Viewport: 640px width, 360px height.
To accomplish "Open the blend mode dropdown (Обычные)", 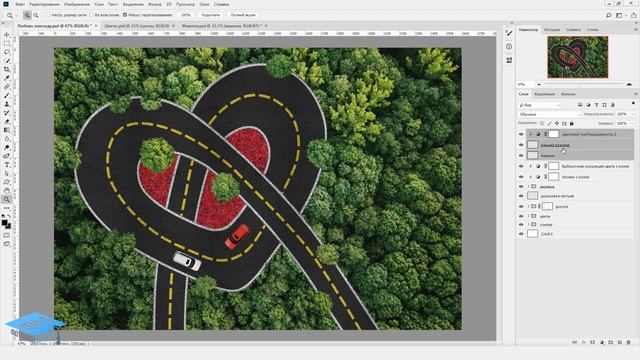I will [x=549, y=115].
